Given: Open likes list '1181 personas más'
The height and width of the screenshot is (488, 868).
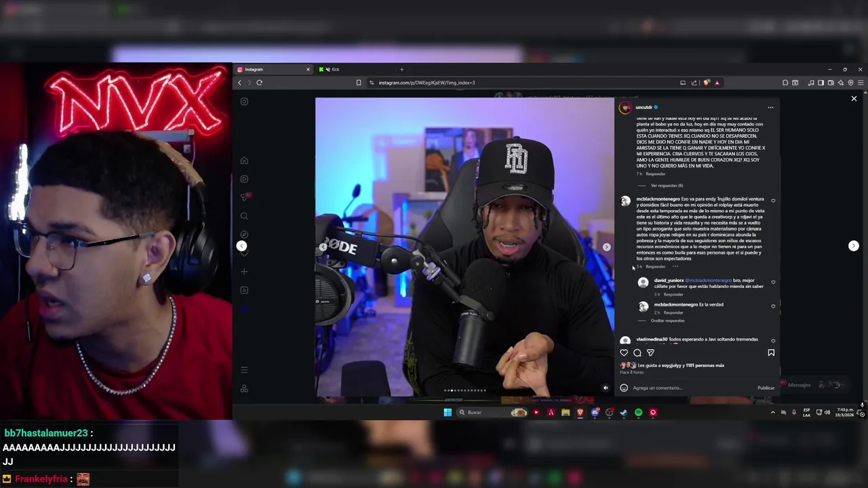Looking at the screenshot, I should click(x=705, y=365).
